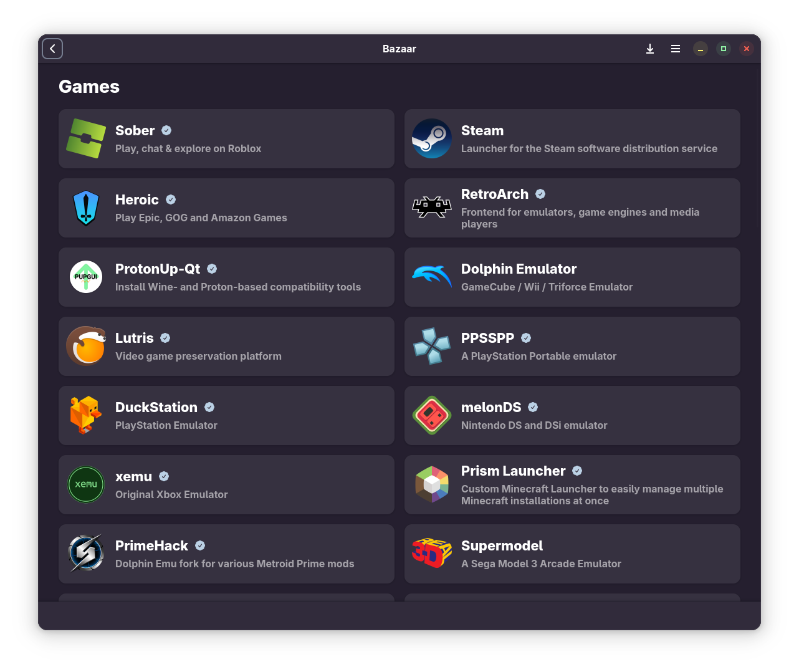Click the Games page heading
799x672 pixels.
[89, 87]
